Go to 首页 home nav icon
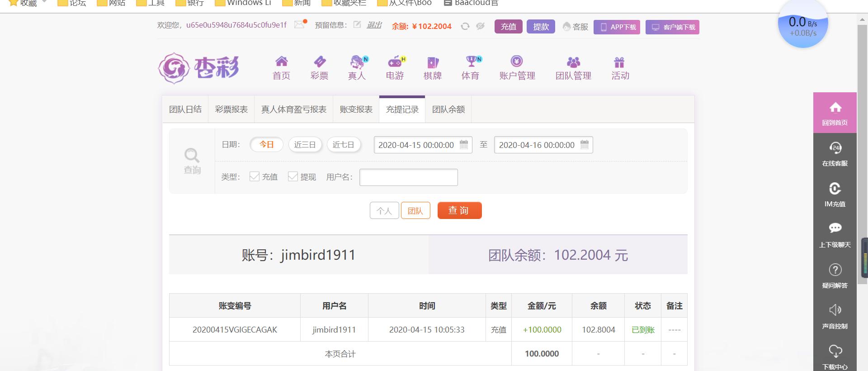 click(281, 68)
